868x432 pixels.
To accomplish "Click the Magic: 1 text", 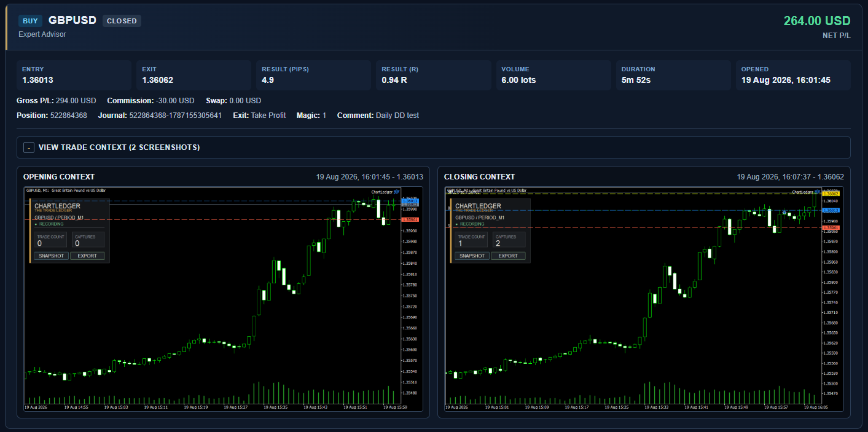I will [x=311, y=116].
